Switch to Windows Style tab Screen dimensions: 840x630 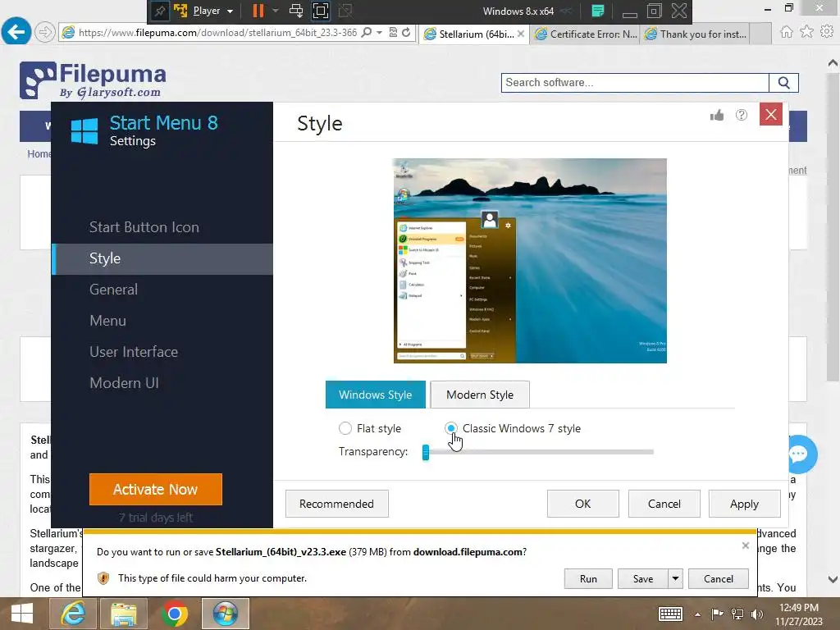point(376,395)
